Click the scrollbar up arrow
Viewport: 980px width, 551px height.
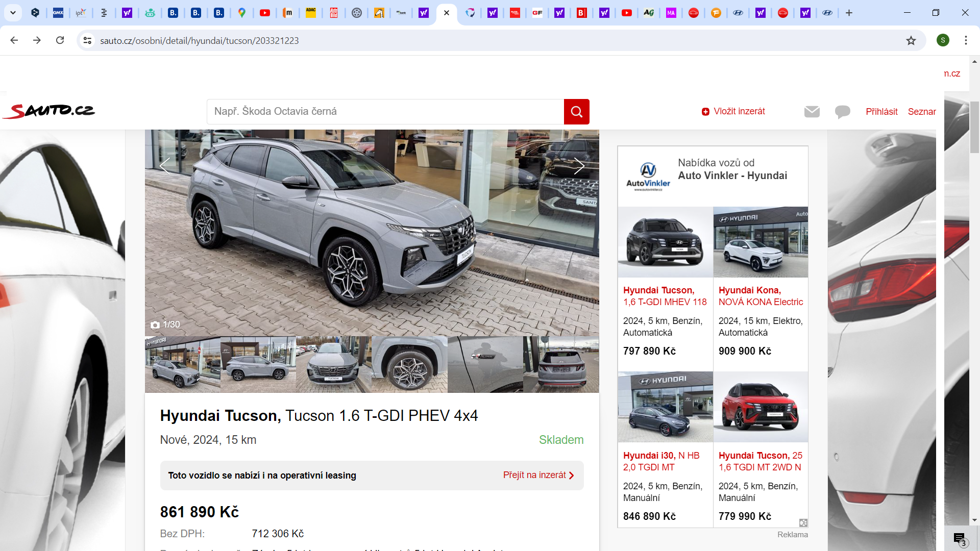[x=974, y=61]
